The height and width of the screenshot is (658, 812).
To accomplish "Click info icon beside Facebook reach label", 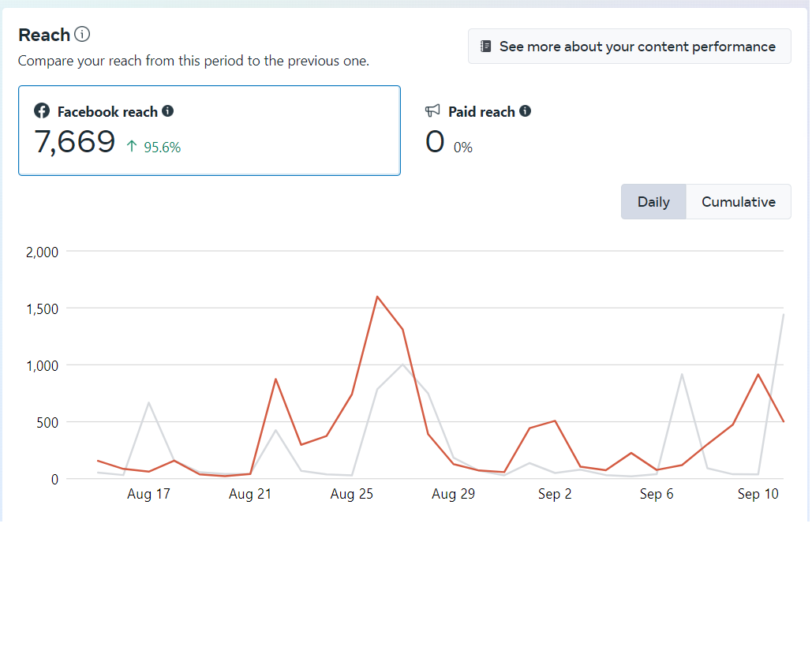I will 168,111.
